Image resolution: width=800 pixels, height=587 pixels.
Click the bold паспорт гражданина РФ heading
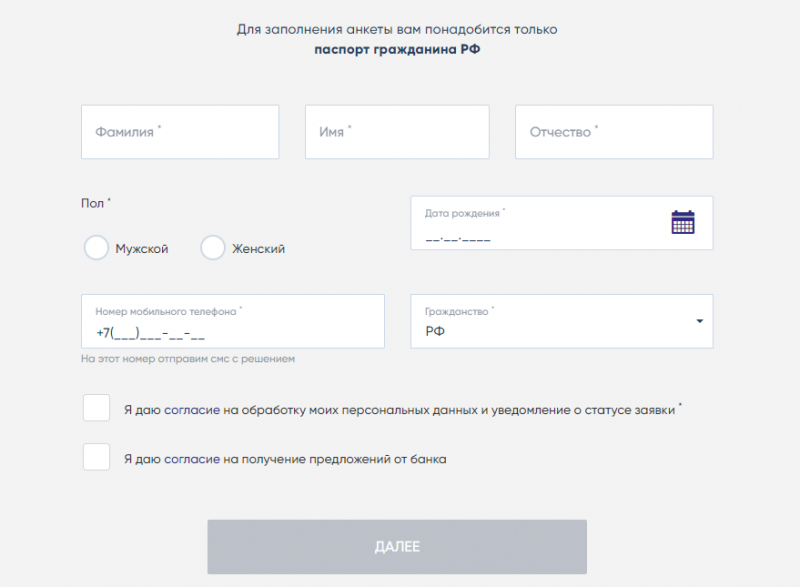(397, 49)
